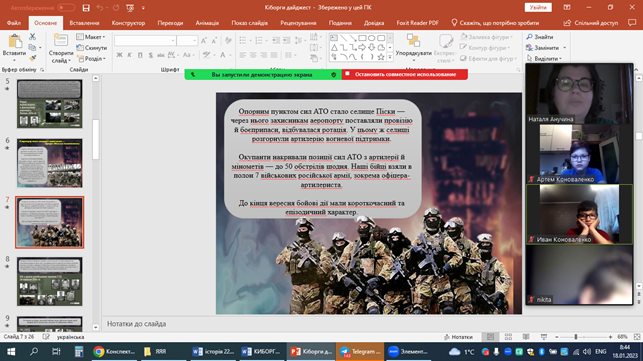Start slideshow from beginning in quick access toolbar

[x=130, y=7]
